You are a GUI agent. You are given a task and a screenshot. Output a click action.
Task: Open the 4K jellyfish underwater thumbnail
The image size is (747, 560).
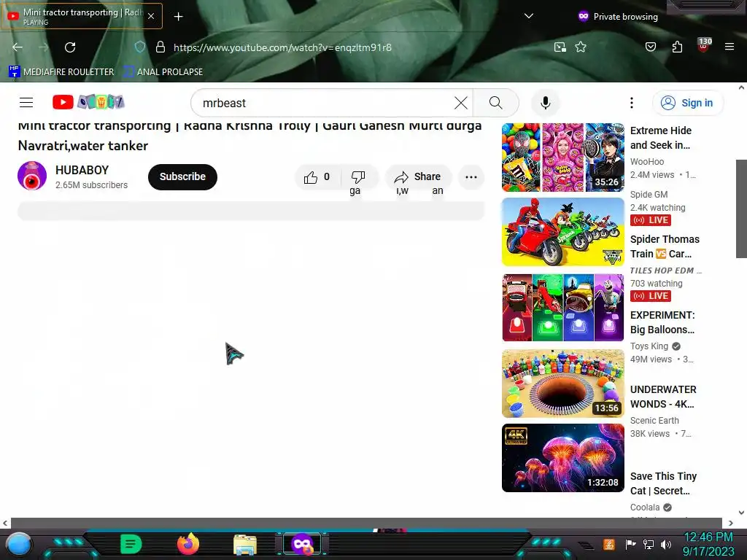[562, 458]
